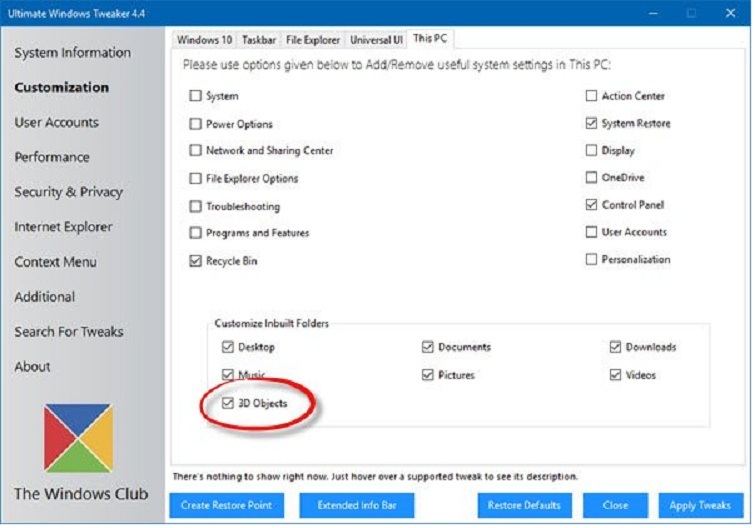Image resolution: width=755 pixels, height=528 pixels.
Task: Open User Accounts sidebar section
Action: click(56, 122)
